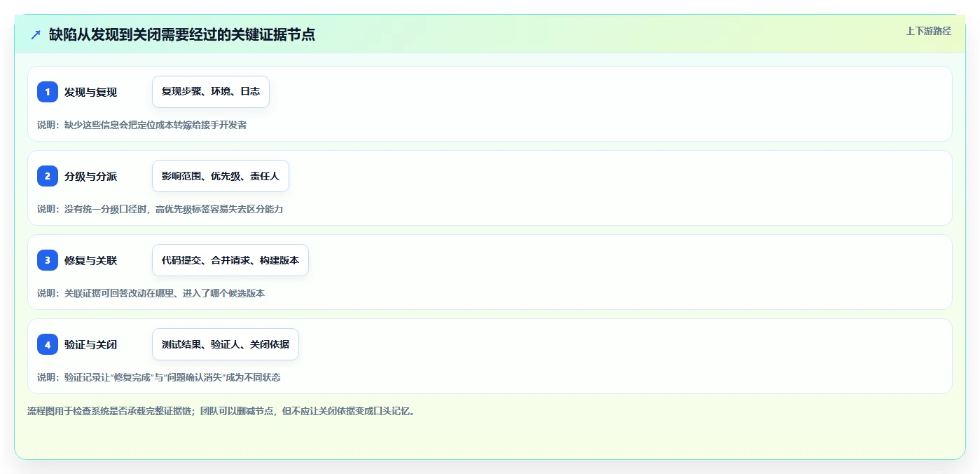Click the heading 缺陷从发现到关闭需要经过的关键证据节点
This screenshot has height=474, width=980.
tap(182, 34)
